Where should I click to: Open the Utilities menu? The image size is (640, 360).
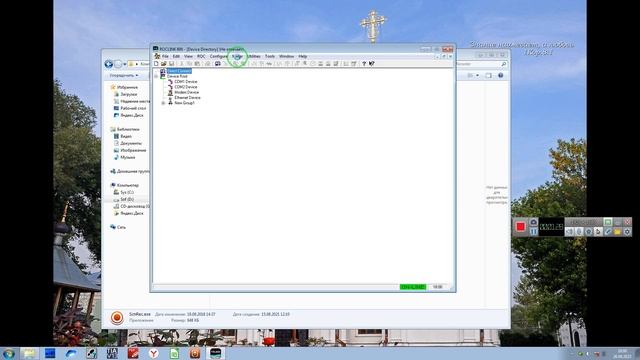[x=255, y=56]
